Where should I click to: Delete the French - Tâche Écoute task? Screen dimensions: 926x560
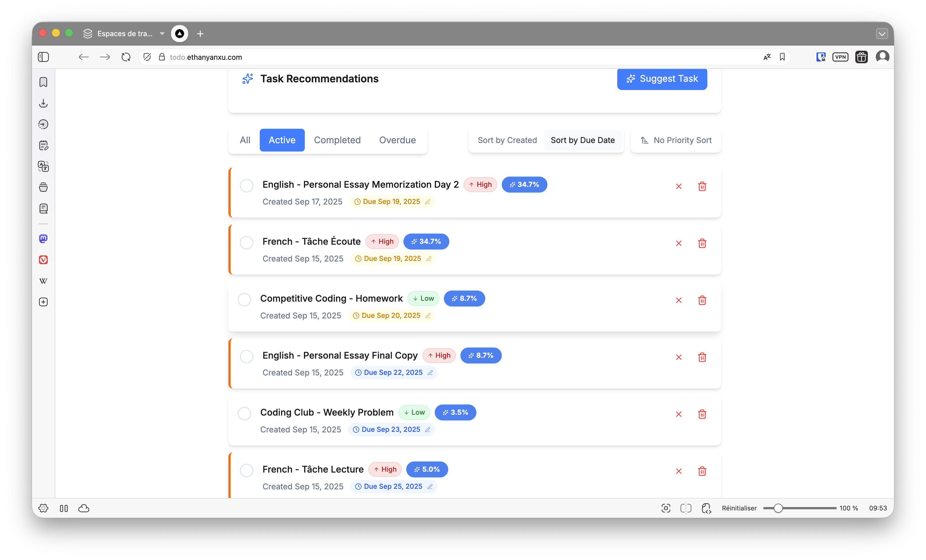[x=702, y=243]
